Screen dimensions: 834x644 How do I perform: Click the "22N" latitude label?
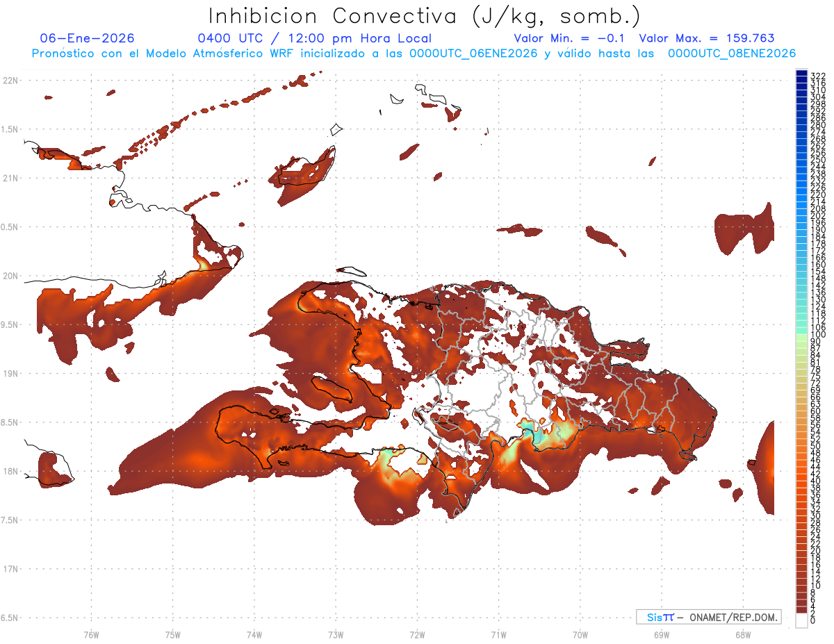coord(10,80)
